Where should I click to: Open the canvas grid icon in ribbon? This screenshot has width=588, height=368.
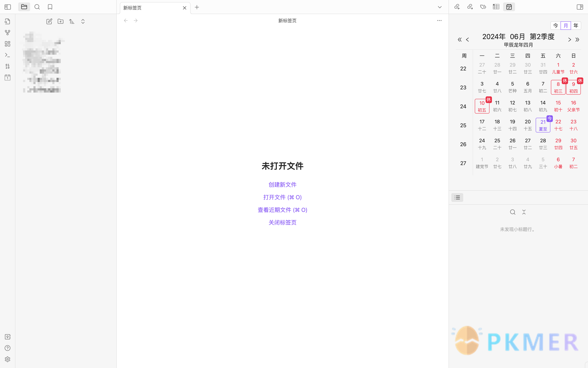pos(8,44)
